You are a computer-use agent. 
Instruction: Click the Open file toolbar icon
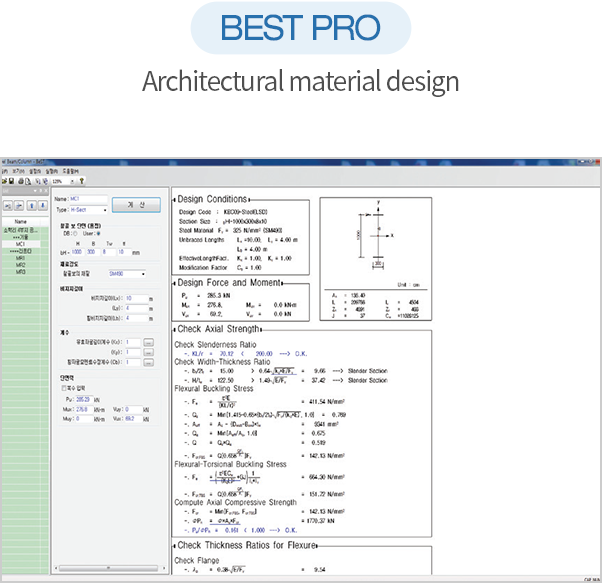4,181
